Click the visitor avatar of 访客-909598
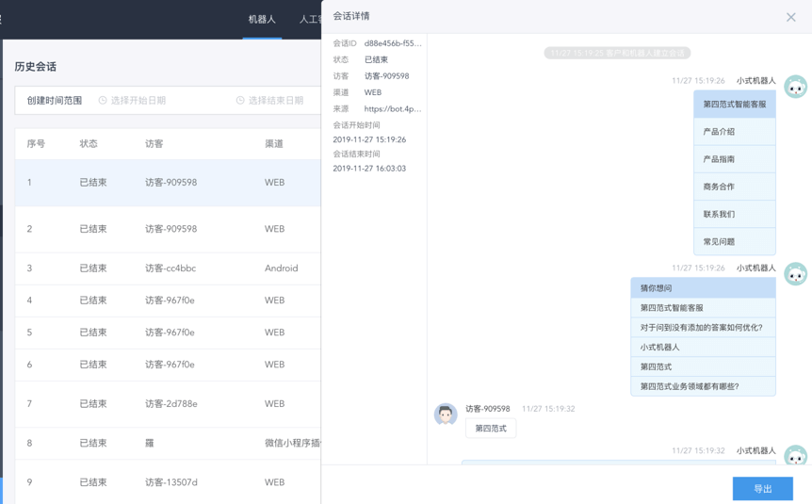This screenshot has height=504, width=812. 446,415
